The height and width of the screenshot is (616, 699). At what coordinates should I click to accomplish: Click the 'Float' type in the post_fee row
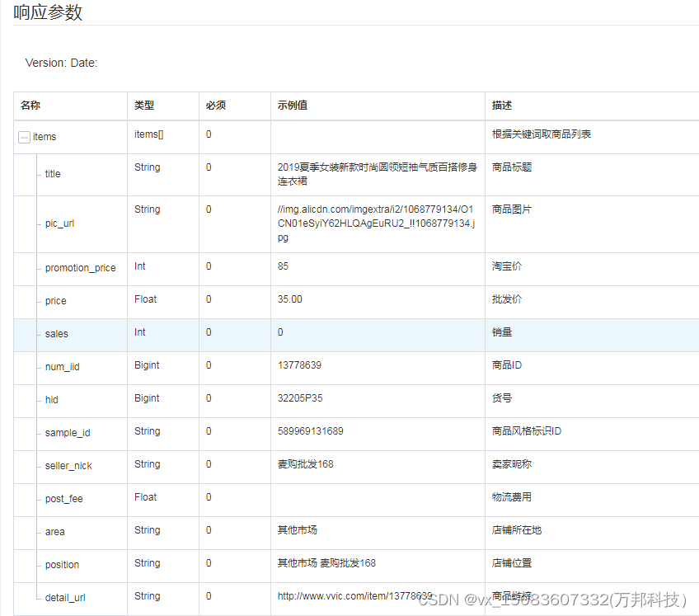click(x=145, y=497)
